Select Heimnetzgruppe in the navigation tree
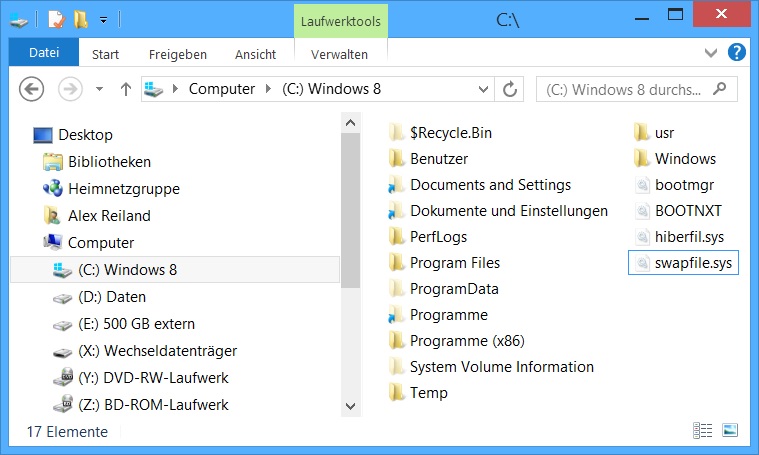This screenshot has width=759, height=455. tap(123, 189)
